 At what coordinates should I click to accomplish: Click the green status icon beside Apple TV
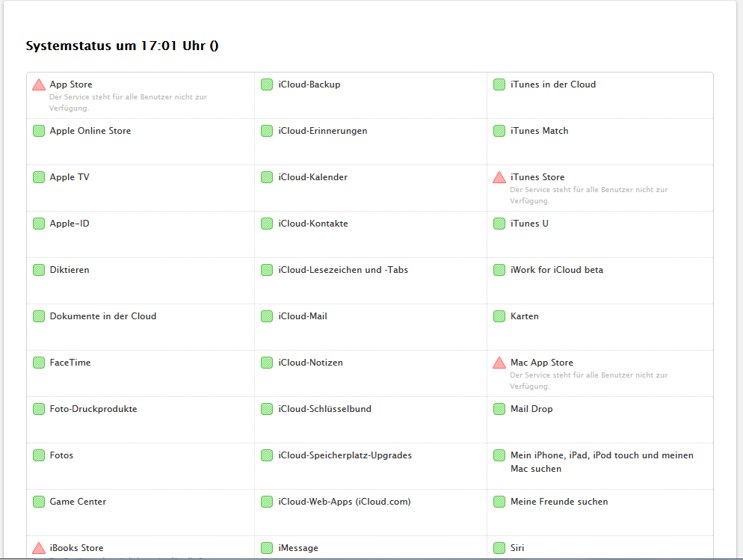click(39, 177)
